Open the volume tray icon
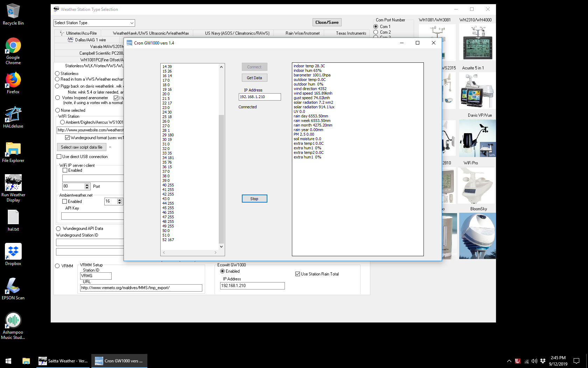This screenshot has width=588, height=368. pyautogui.click(x=534, y=361)
